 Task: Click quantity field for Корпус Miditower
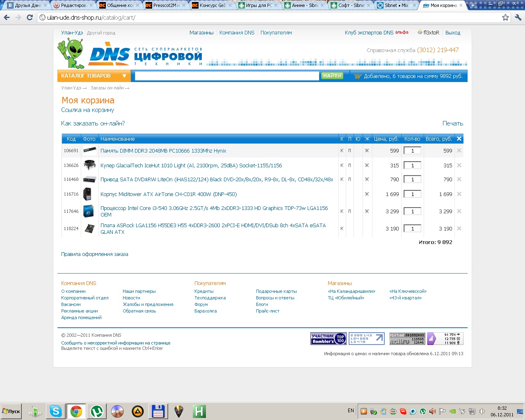413,194
